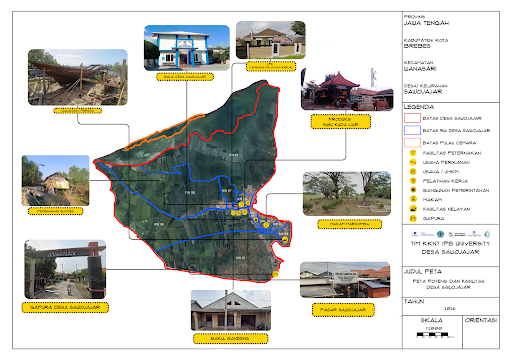Click the black-dot government building marker on the map
512x360 pixels.
tap(256, 220)
